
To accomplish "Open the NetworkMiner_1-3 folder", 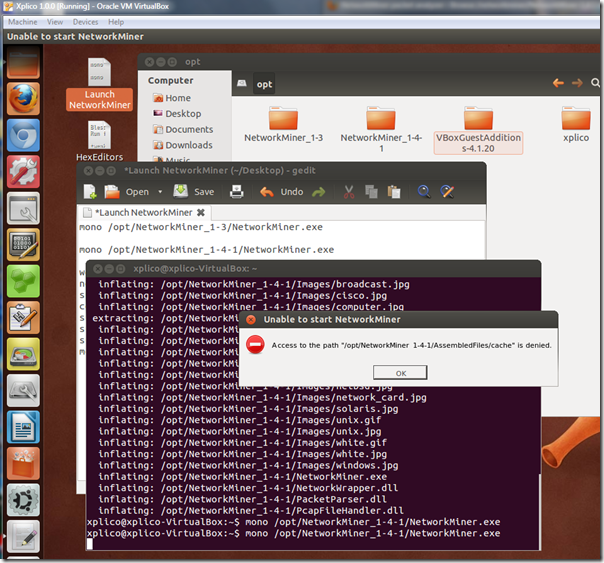I will point(284,124).
